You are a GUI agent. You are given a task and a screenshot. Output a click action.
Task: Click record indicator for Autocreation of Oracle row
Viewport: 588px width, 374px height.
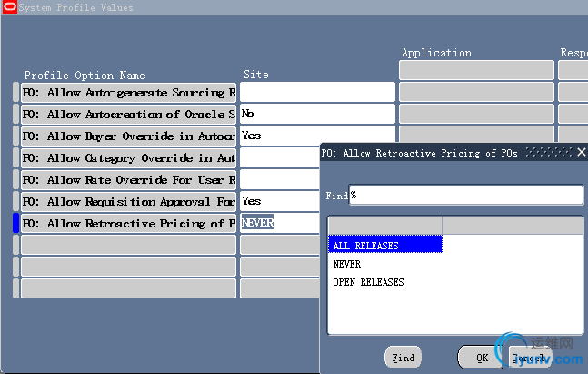pyautogui.click(x=15, y=114)
